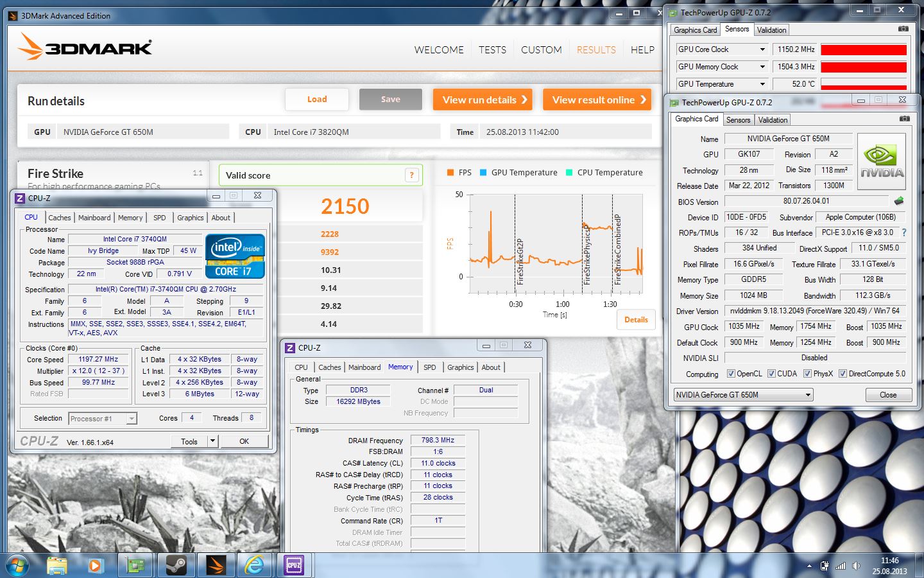Switch to Validation tab in front GPU-Z window
Screen dimensions: 924x578
[x=773, y=120]
